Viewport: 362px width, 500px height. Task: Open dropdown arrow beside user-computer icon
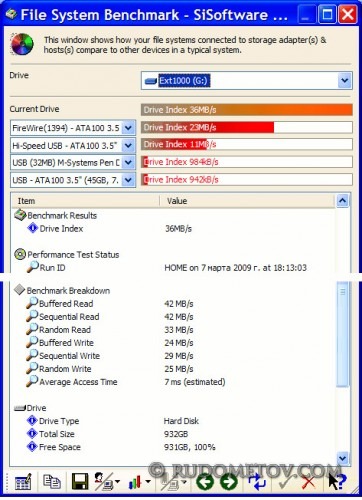pos(118,481)
